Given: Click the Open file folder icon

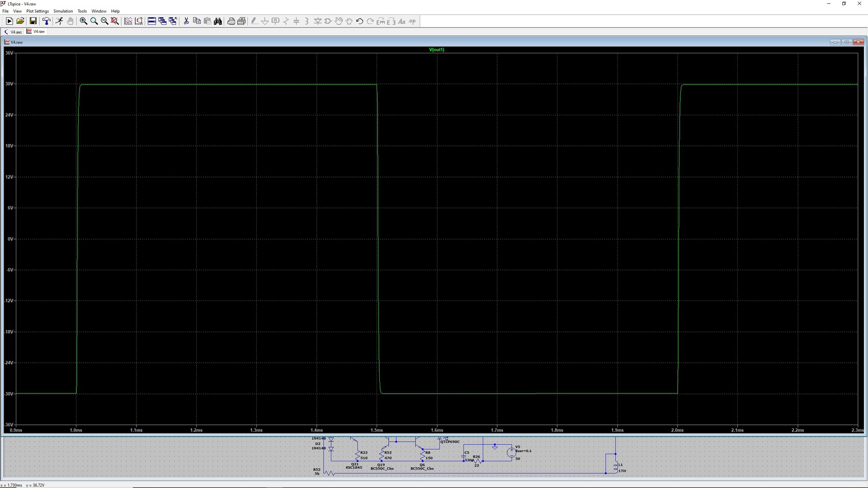Looking at the screenshot, I should (20, 21).
